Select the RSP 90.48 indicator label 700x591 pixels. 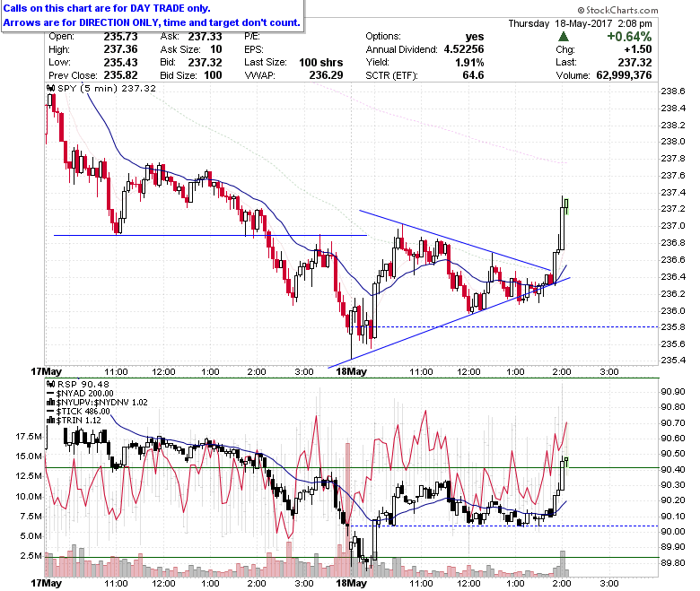tap(83, 384)
